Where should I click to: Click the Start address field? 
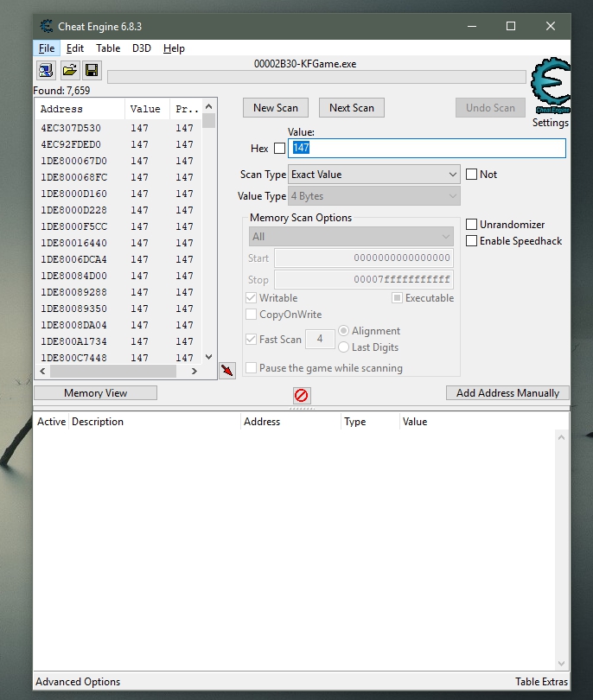coord(364,258)
